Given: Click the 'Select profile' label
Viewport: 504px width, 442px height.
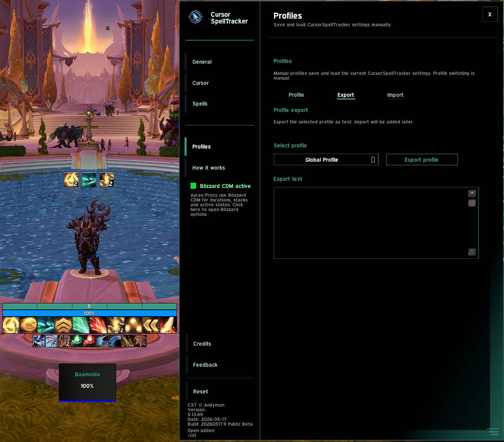Looking at the screenshot, I should 290,145.
